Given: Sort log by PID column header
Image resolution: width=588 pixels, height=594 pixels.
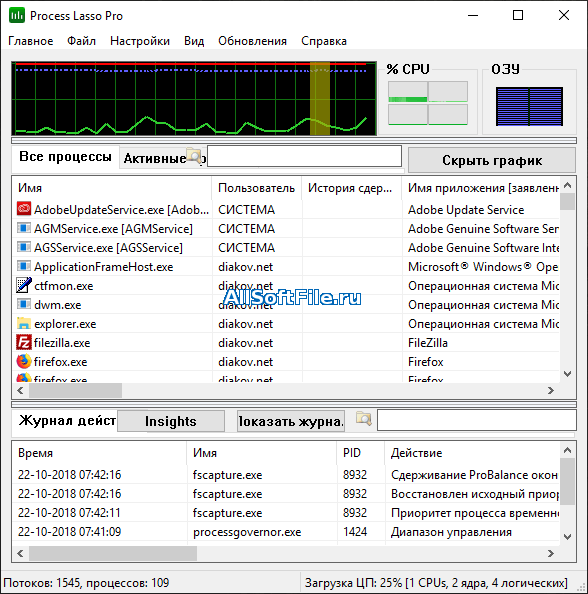Looking at the screenshot, I should coord(360,453).
